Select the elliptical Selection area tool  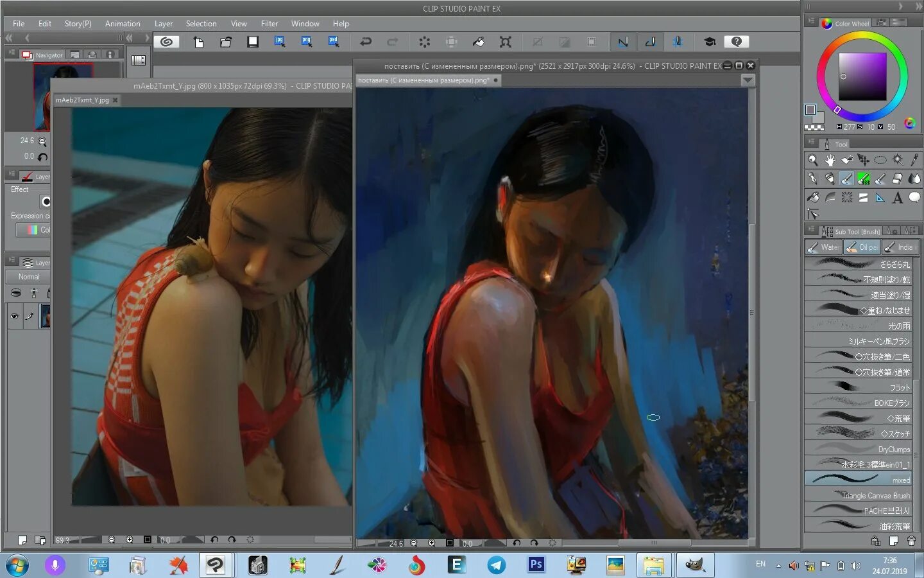coord(880,160)
